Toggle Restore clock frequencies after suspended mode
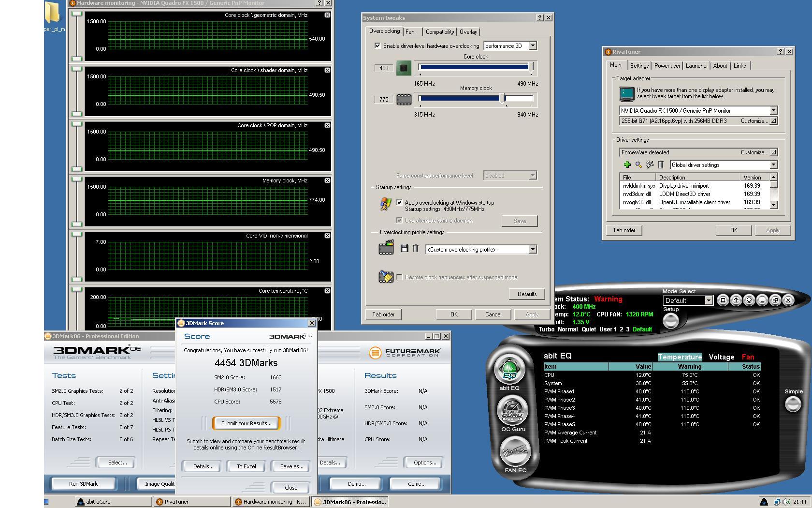Screen dimensions: 812x508 tap(399, 277)
